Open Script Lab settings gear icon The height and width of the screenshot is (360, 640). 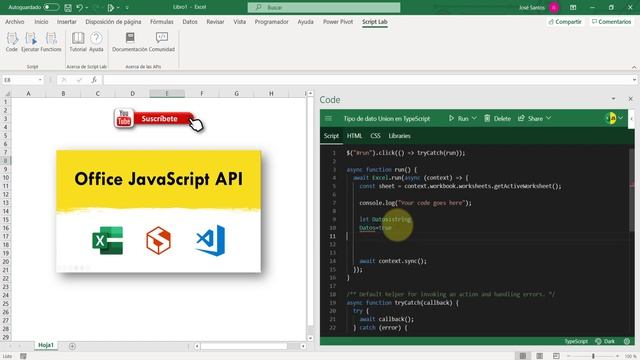click(627, 341)
